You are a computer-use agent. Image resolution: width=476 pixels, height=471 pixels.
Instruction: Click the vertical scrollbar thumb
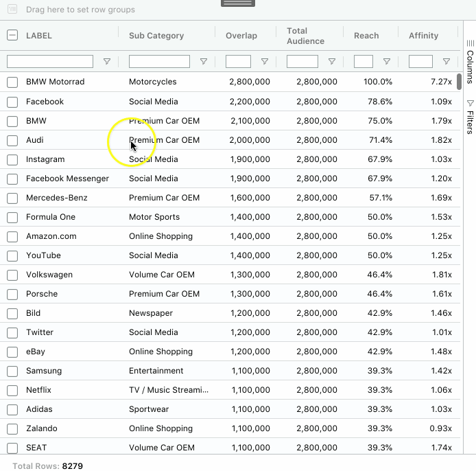click(x=459, y=82)
